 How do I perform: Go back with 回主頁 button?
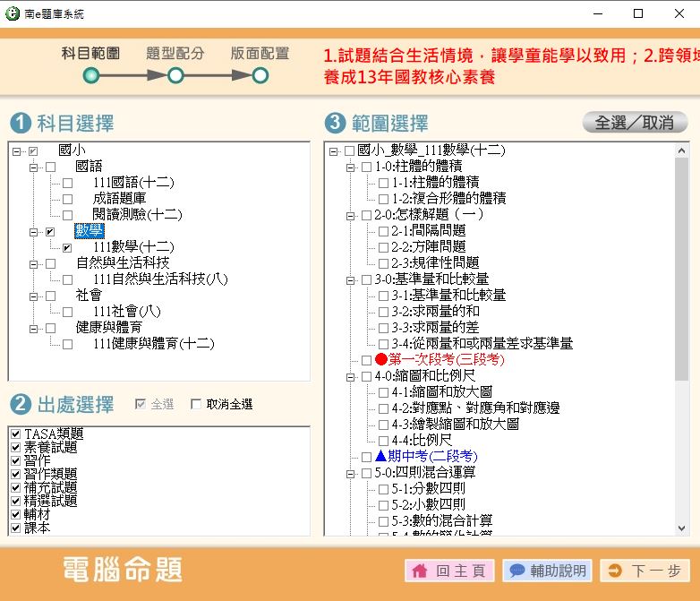pyautogui.click(x=449, y=571)
